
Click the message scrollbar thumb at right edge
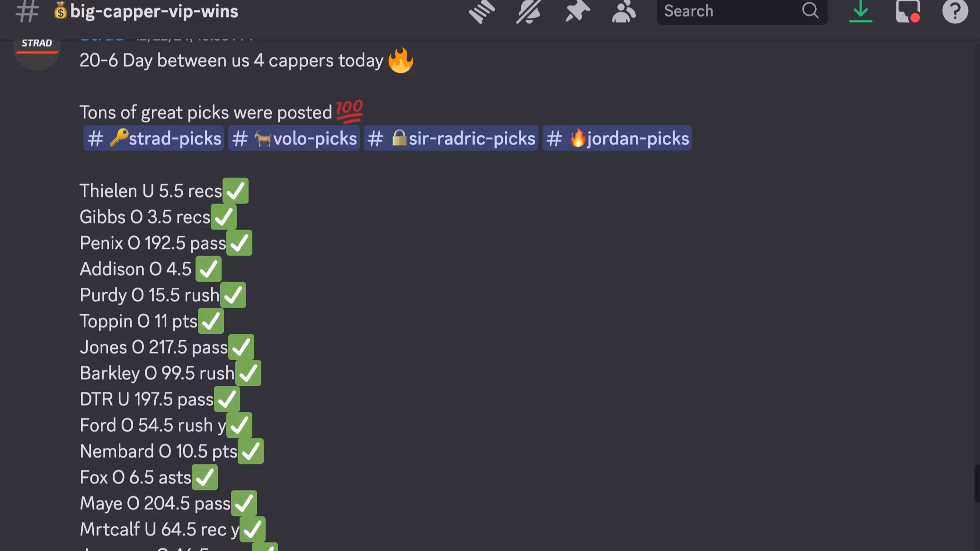pyautogui.click(x=977, y=483)
